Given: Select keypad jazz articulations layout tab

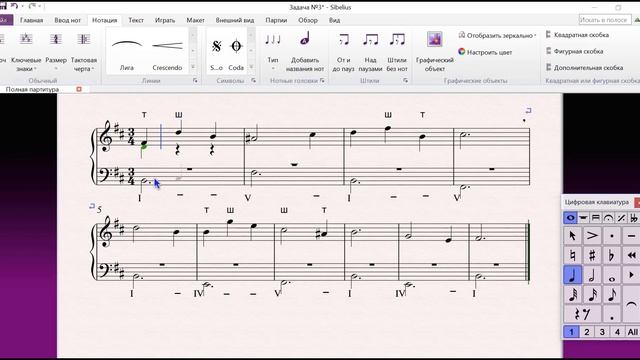Looking at the screenshot, I should [x=621, y=218].
